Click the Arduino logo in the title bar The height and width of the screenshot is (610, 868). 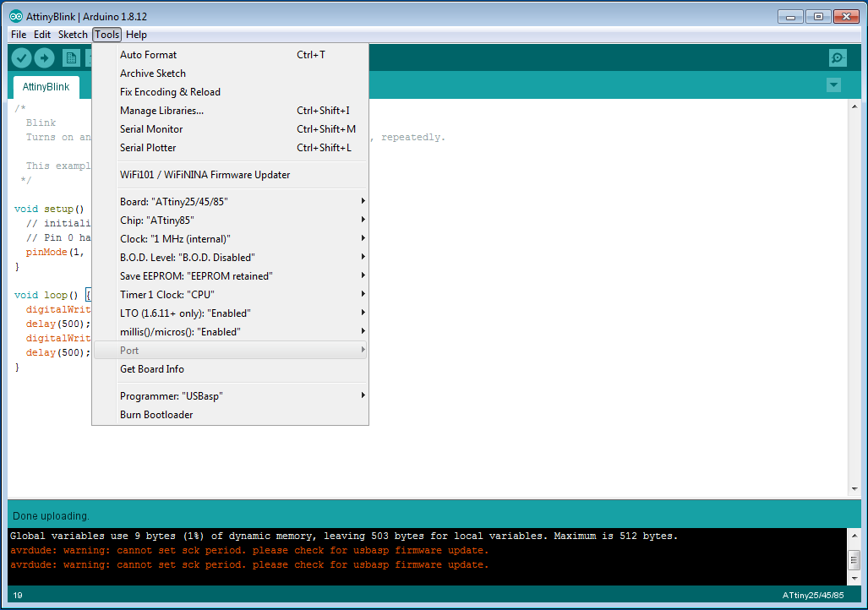[x=15, y=16]
